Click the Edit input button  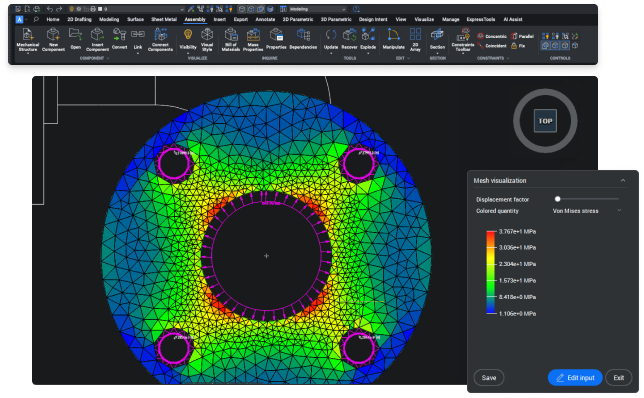[575, 377]
